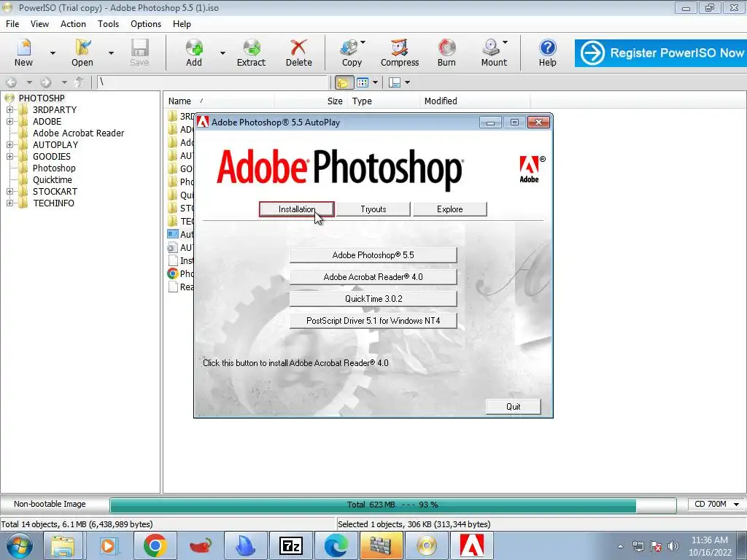Open the Tools menu

(109, 24)
